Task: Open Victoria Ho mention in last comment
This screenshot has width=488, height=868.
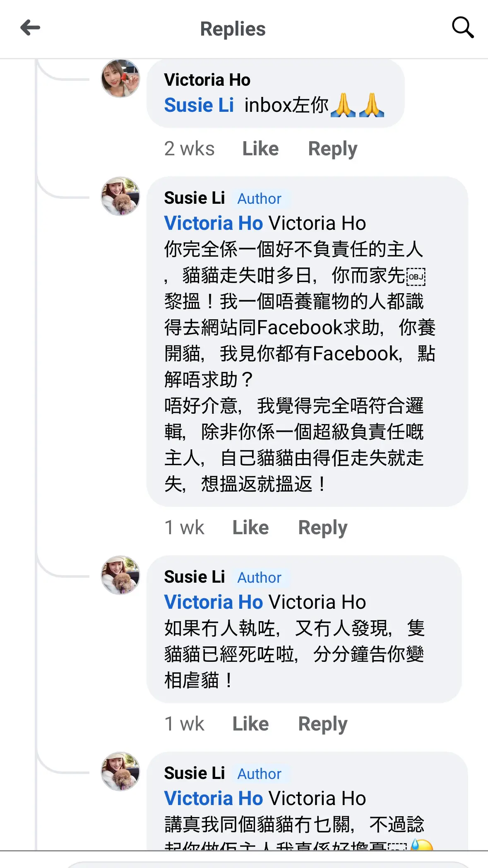Action: (x=214, y=798)
